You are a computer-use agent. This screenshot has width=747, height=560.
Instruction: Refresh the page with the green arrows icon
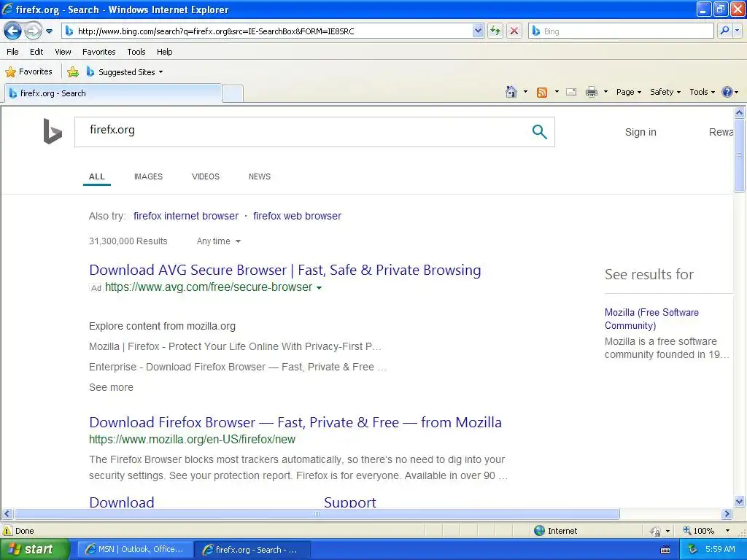495,31
